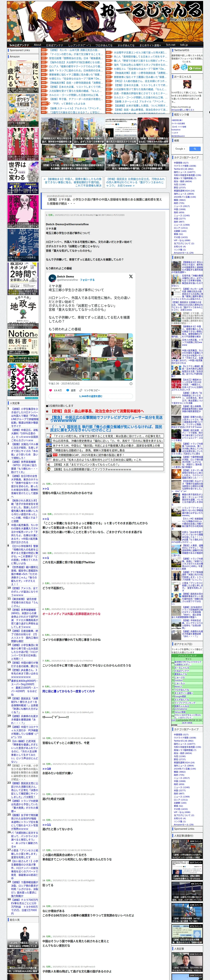Click the reply icon under embedded tweet
This screenshot has height=980, width=210.
[68, 390]
